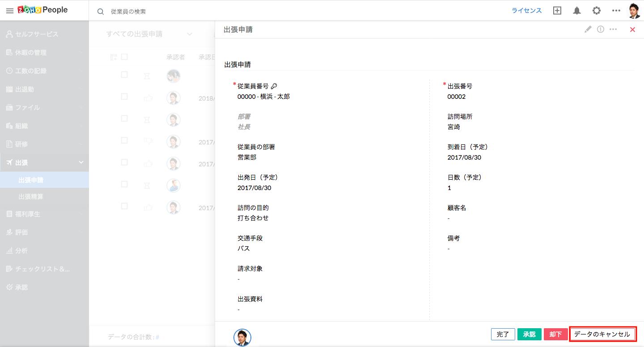Expand the ファイル chevron
The image size is (644, 347).
(x=81, y=107)
